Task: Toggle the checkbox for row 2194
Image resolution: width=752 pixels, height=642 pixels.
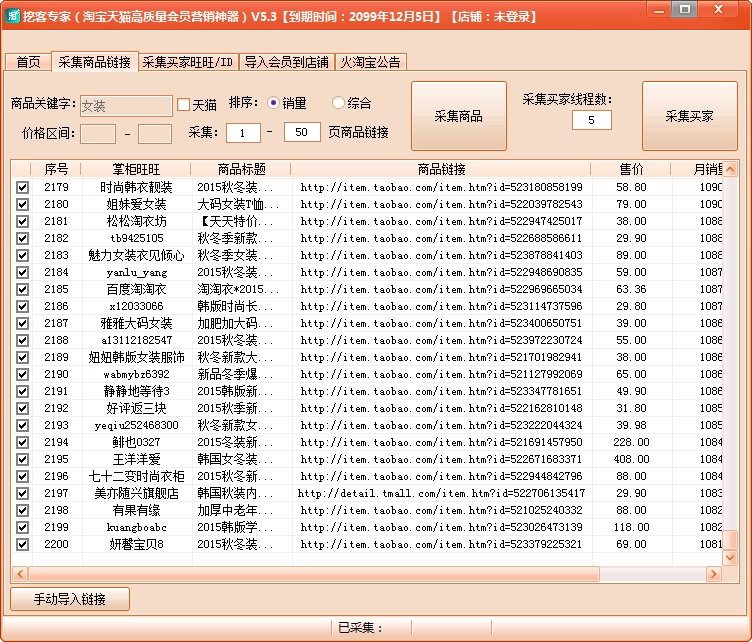Action: click(22, 442)
